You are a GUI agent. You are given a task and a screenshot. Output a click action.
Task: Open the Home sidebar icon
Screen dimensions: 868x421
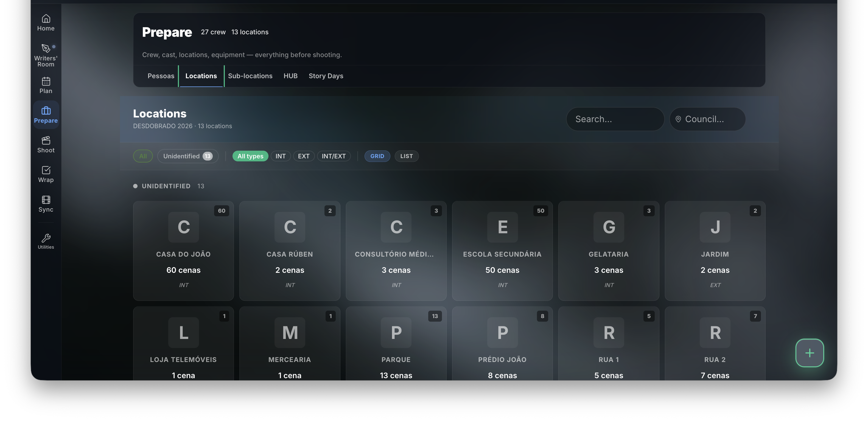46,18
